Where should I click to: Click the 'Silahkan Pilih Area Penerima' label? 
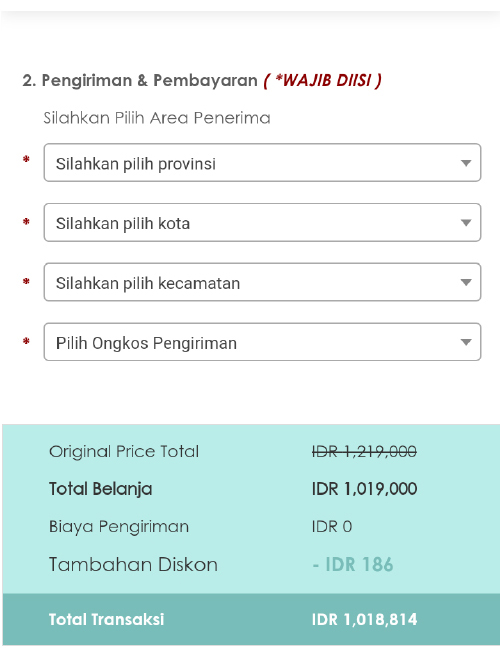[157, 118]
